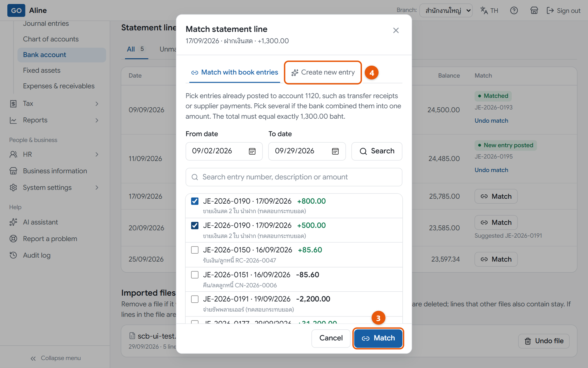The image size is (588, 368).
Task: Click Match button on 25/09/2026 row
Action: 496,259
